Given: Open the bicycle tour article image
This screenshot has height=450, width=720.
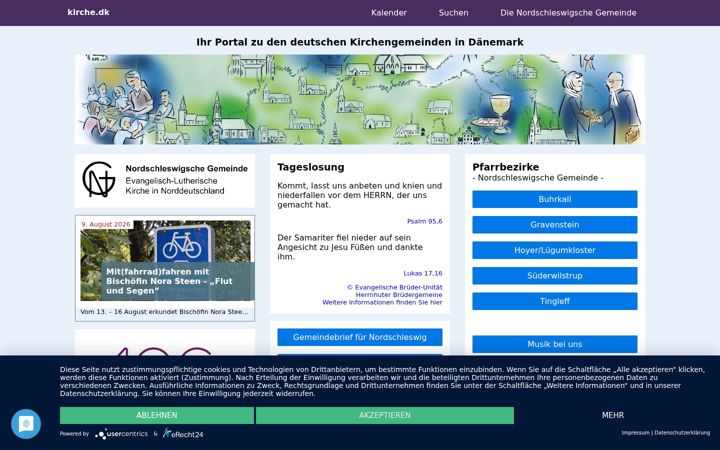Looking at the screenshot, I should click(165, 260).
